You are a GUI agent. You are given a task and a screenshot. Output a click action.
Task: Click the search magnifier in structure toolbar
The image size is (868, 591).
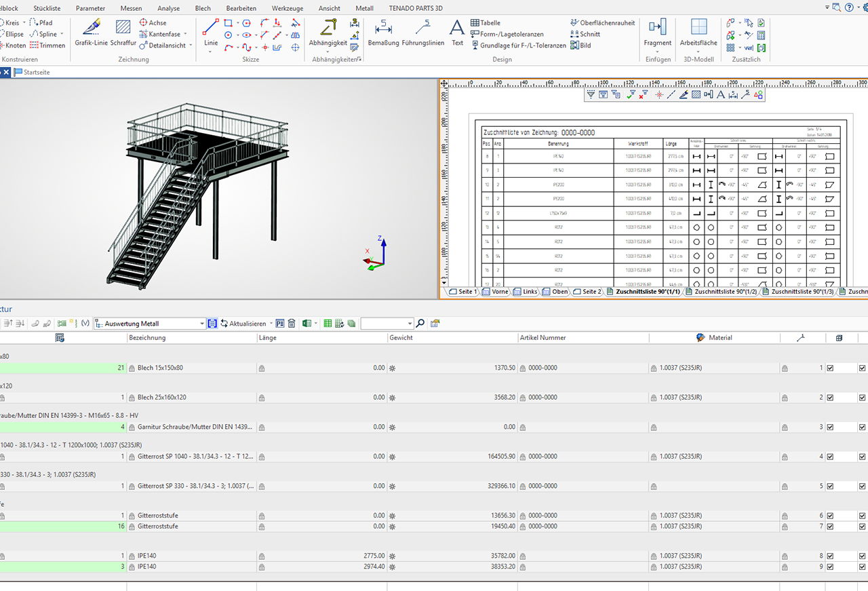coord(420,324)
